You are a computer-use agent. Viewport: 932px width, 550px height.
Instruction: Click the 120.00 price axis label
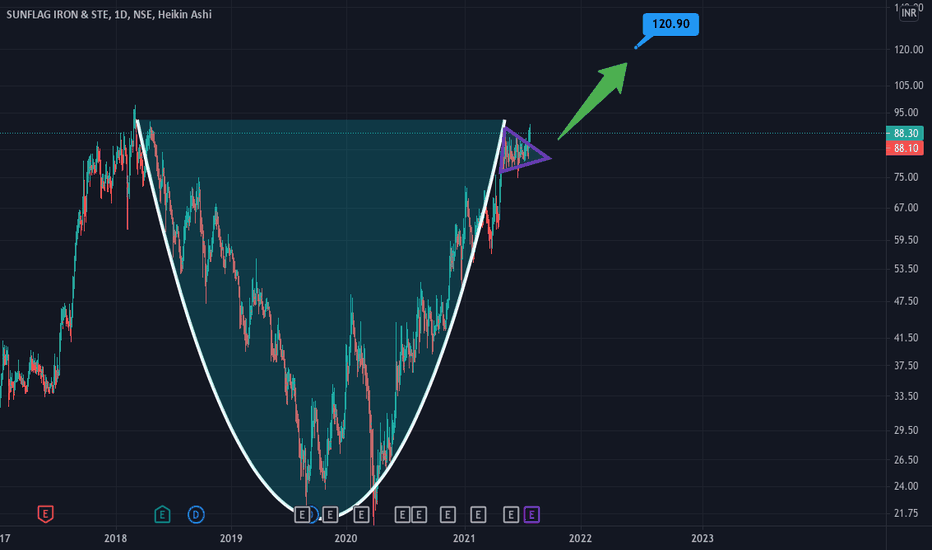tap(909, 49)
